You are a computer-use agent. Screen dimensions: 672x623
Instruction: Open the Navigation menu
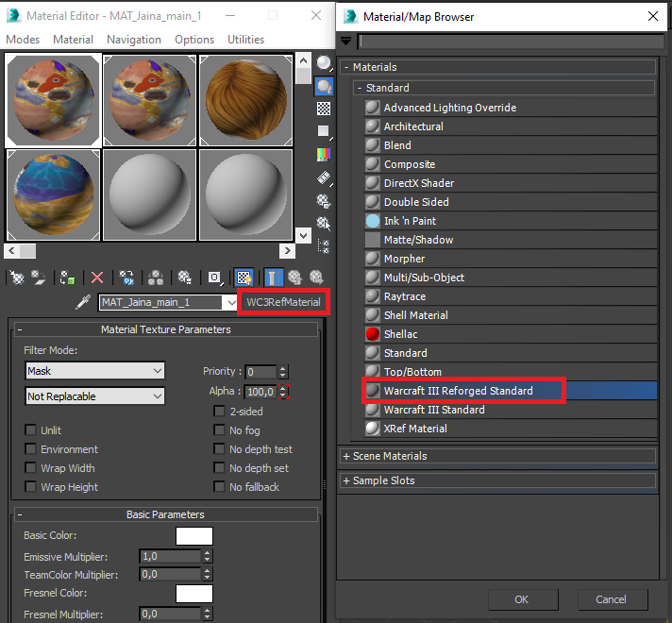(x=134, y=40)
